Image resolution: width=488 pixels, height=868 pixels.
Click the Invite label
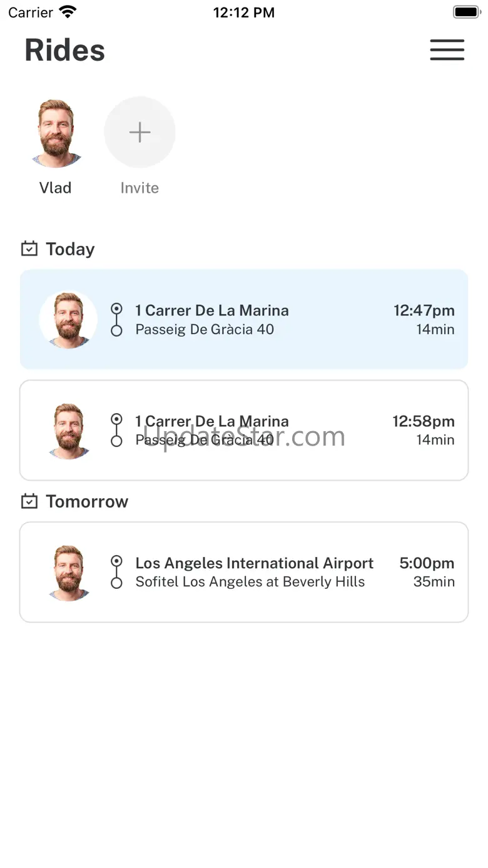coord(140,188)
